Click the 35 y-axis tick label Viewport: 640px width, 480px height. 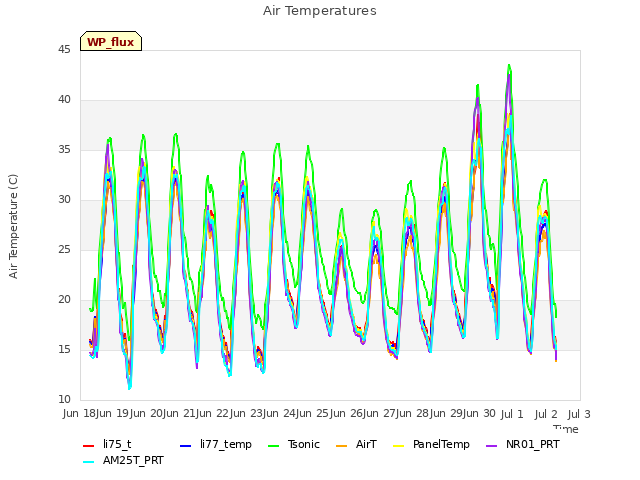[64, 149]
